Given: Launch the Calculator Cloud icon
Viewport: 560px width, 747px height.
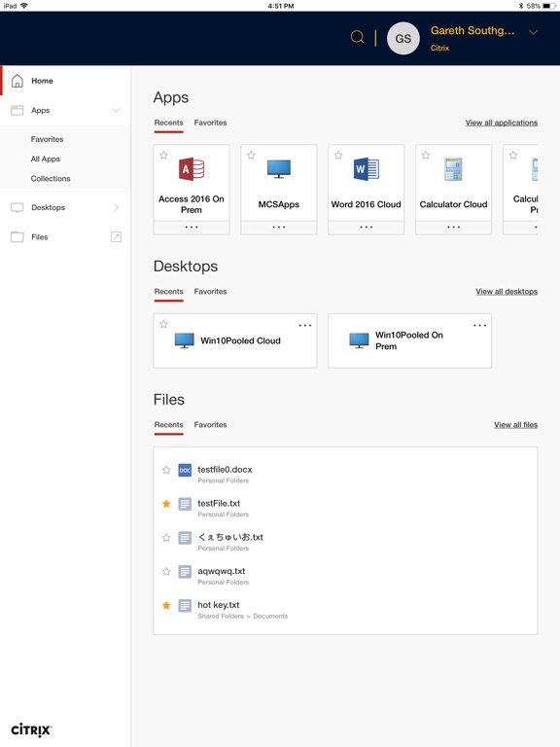Looking at the screenshot, I should (x=453, y=169).
